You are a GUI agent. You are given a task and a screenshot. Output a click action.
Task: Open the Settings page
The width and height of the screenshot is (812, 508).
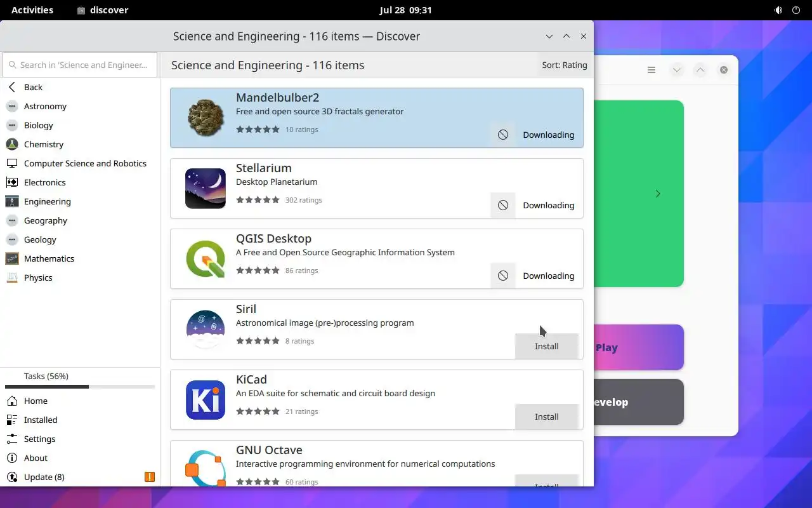click(x=80, y=439)
